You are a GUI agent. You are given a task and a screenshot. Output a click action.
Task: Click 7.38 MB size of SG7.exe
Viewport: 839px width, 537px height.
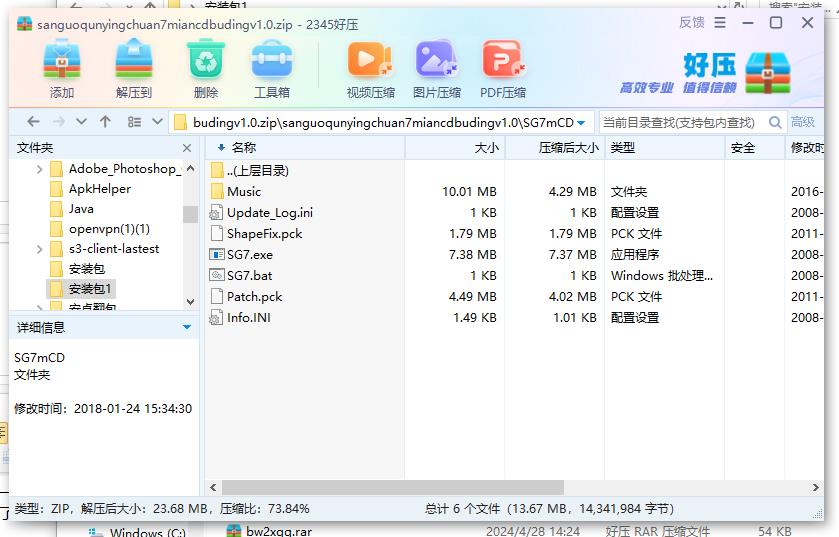[x=472, y=255]
